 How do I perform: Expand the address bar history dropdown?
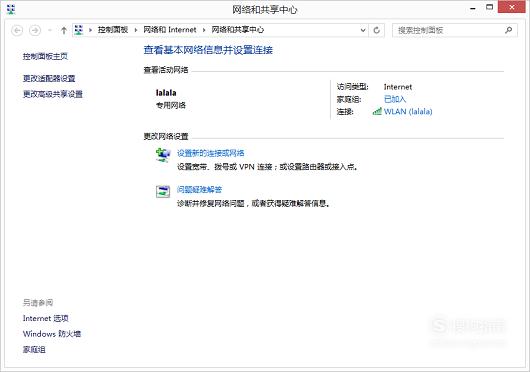[363, 30]
